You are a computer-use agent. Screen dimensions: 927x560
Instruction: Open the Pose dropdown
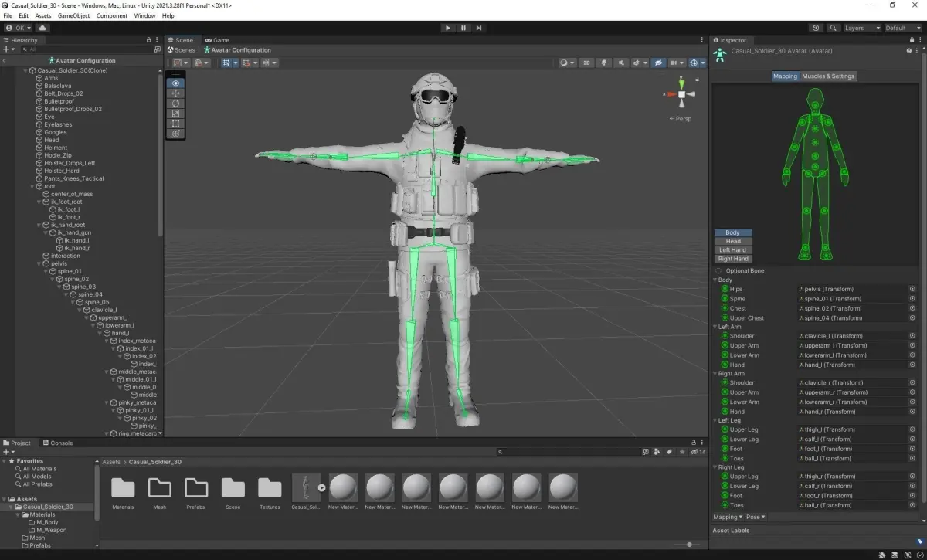coord(756,517)
